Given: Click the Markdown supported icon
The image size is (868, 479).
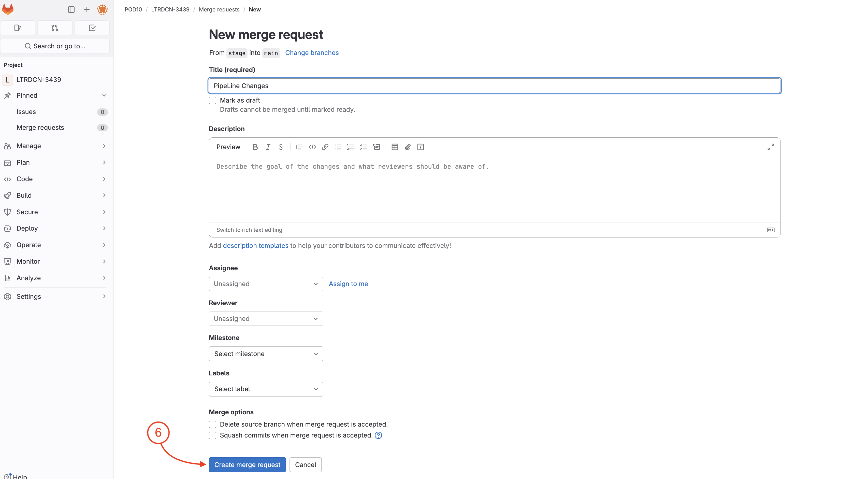Looking at the screenshot, I should pos(771,230).
